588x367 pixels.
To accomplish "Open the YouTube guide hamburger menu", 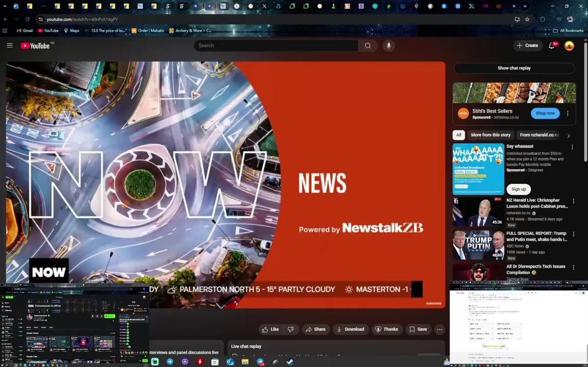I will 10,45.
